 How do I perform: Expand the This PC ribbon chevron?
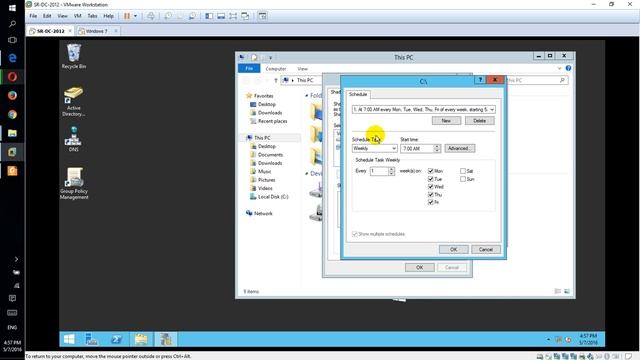[x=559, y=68]
